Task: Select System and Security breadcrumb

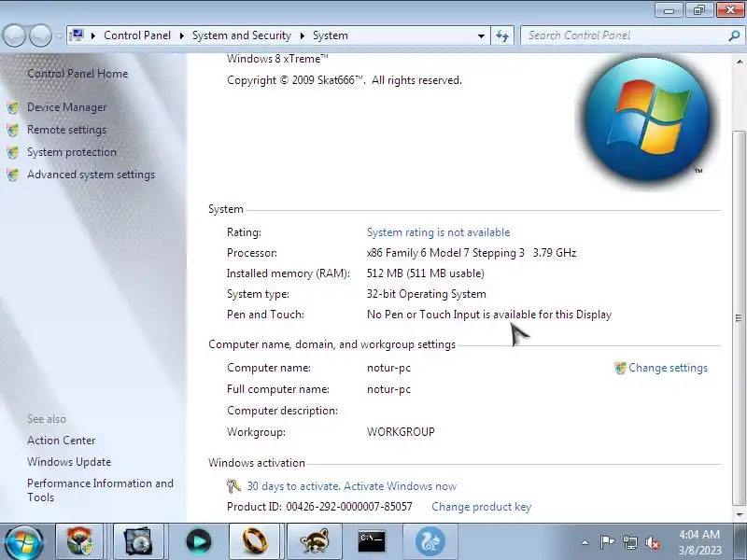Action: pos(242,35)
